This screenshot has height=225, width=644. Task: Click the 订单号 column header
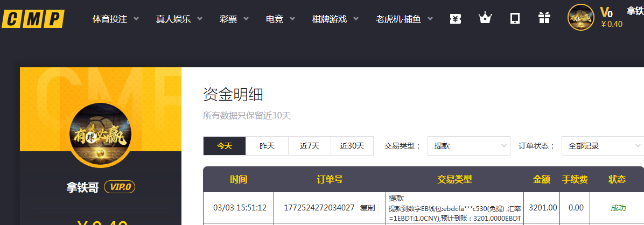(x=330, y=179)
